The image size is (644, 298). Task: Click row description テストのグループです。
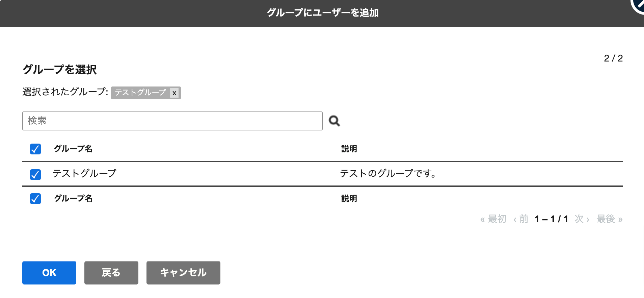(388, 174)
